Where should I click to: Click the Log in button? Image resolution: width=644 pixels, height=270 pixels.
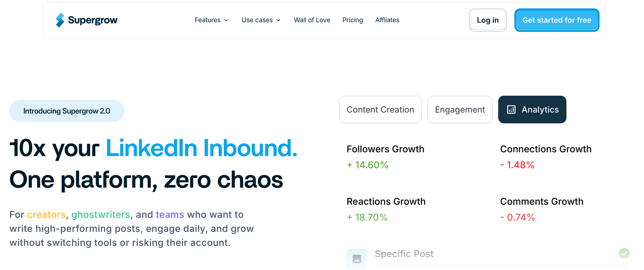coord(488,20)
